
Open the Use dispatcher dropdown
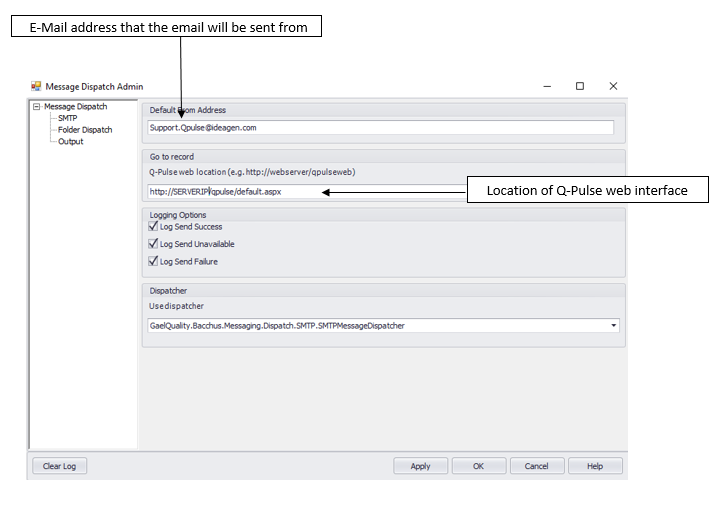[x=614, y=325]
